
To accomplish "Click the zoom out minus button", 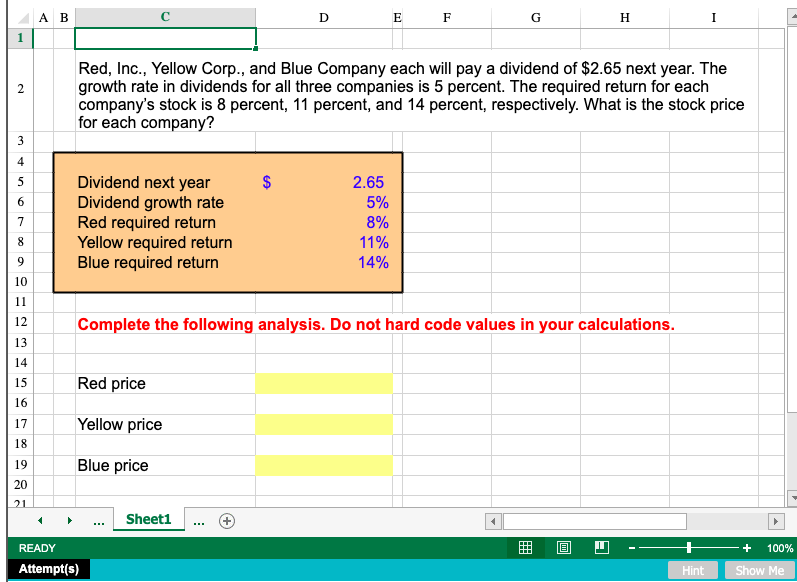I will (x=632, y=548).
